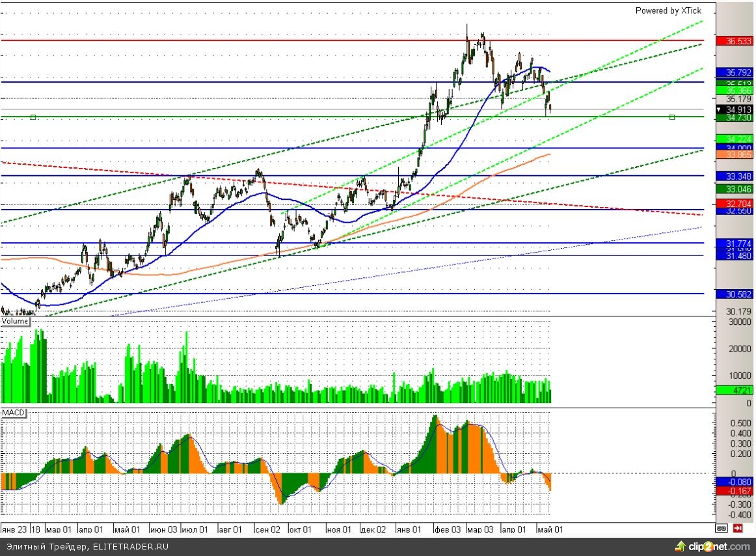The height and width of the screenshot is (556, 756).
Task: Select the blue 35.792 price label
Action: click(x=735, y=72)
